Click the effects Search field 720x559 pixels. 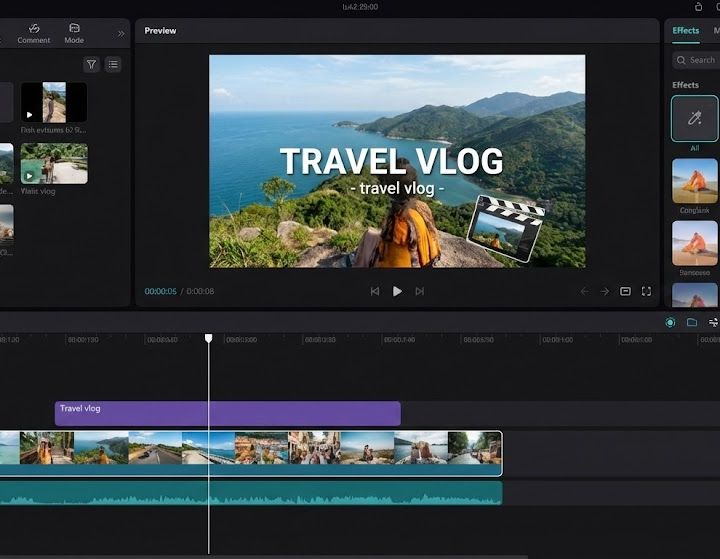point(696,60)
